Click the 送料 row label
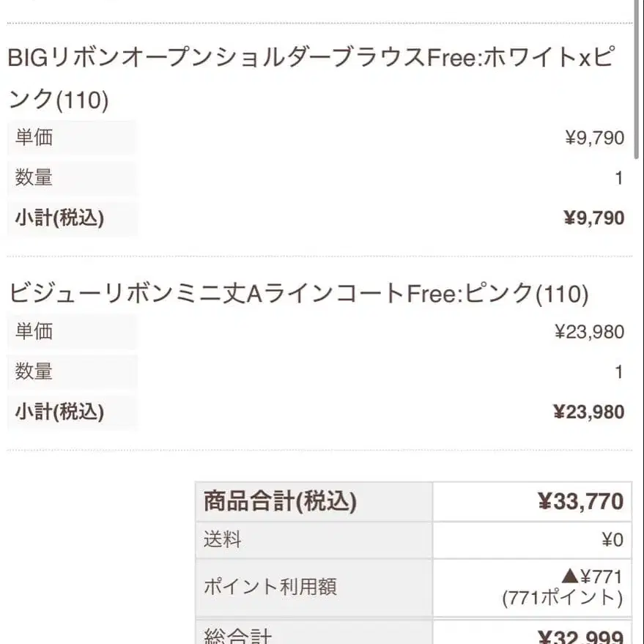Screen dimensions: 644x644 222,541
